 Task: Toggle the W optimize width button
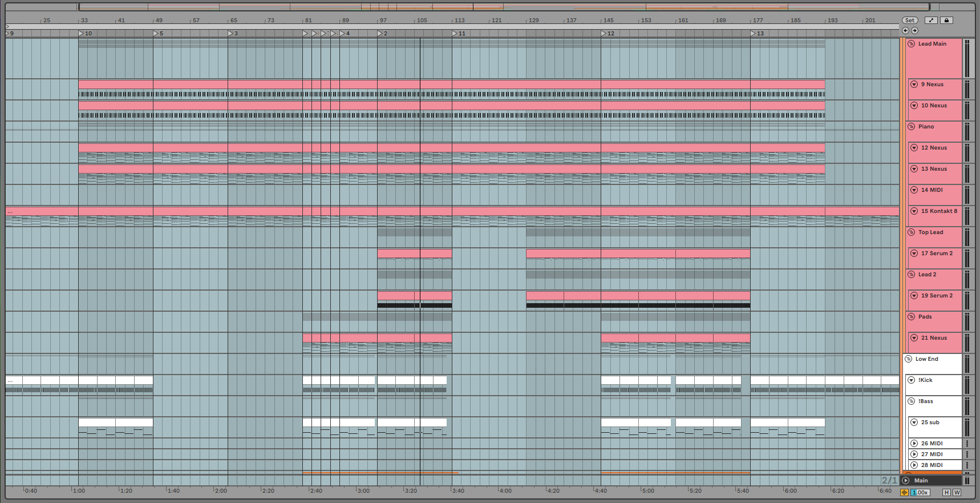coord(957,493)
